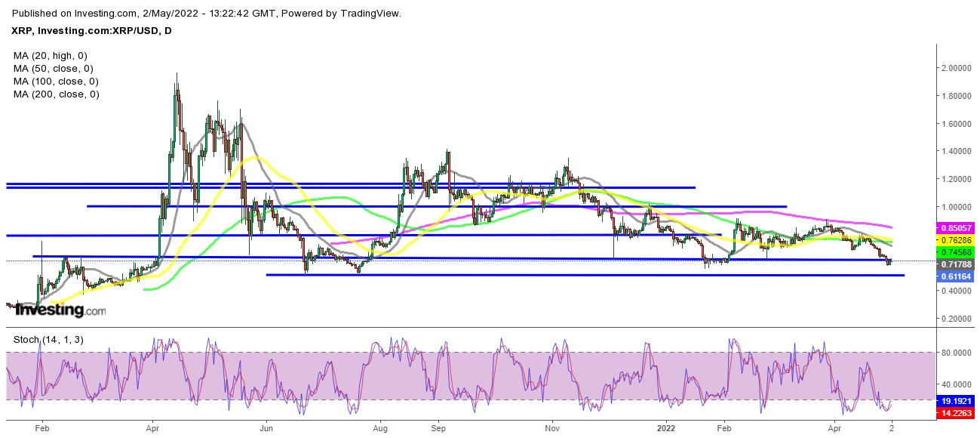980x438 pixels.
Task: Click the 2022 label on the time axis
Action: [x=666, y=427]
